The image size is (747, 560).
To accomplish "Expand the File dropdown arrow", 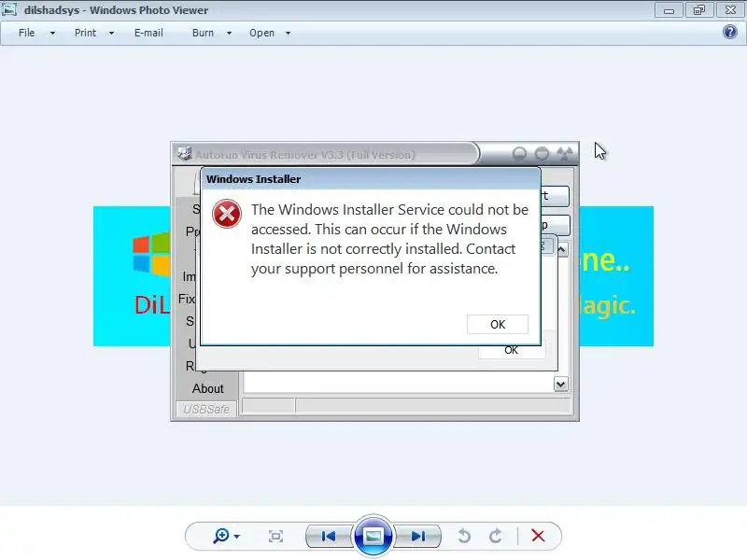I will click(x=52, y=34).
